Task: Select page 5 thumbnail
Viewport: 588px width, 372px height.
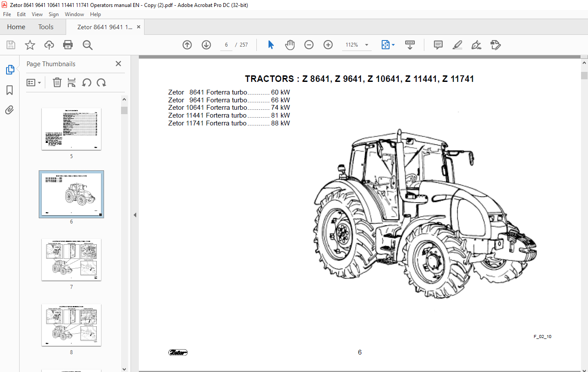Action: (71, 129)
